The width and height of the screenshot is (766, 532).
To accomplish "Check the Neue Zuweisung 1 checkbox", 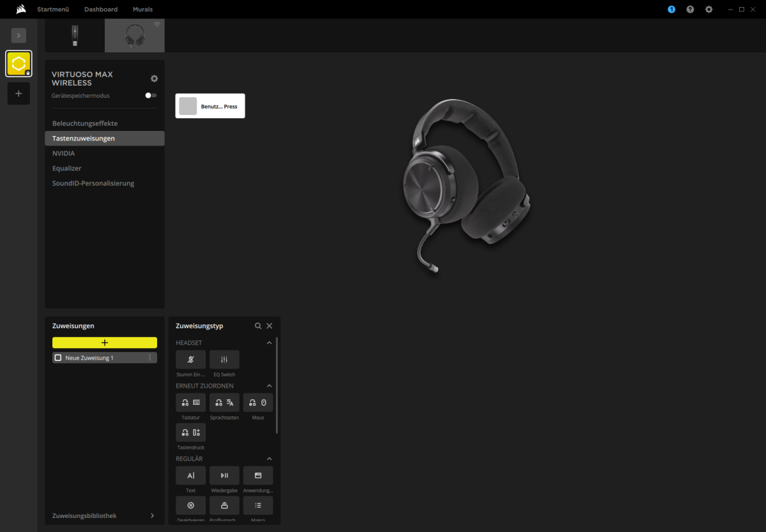I will [58, 358].
